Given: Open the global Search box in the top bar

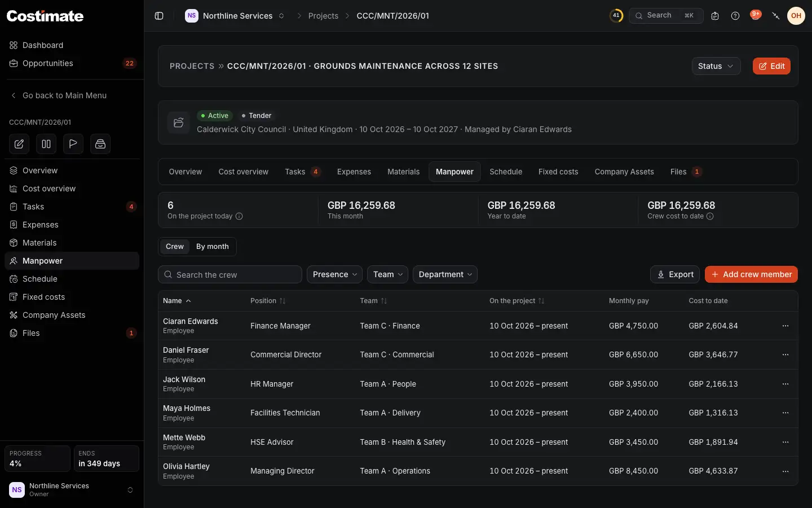Looking at the screenshot, I should click(x=666, y=16).
